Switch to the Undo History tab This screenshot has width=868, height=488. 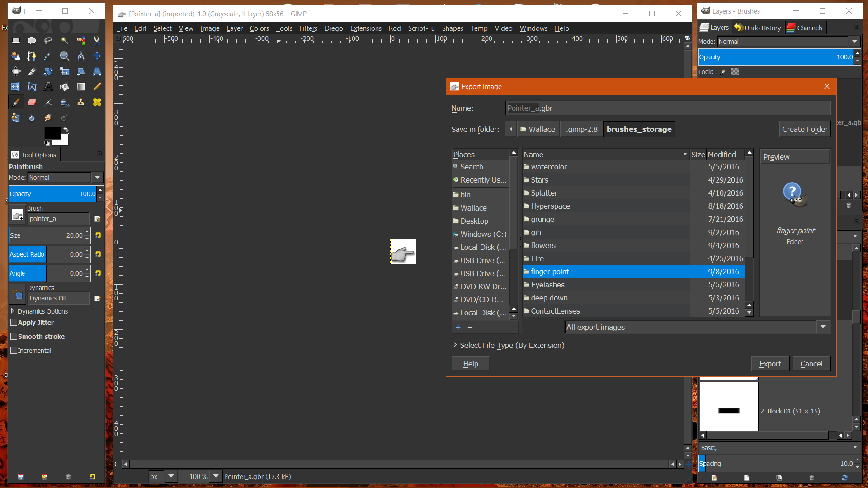[757, 28]
